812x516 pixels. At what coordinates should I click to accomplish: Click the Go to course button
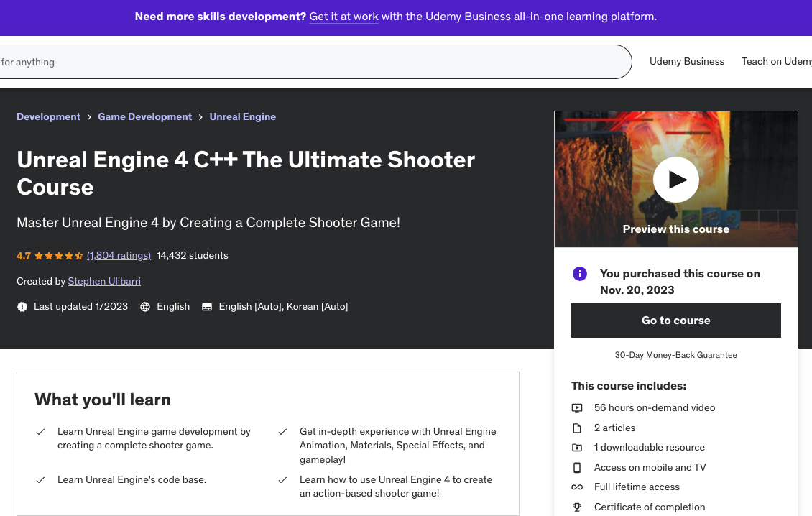[x=675, y=321]
